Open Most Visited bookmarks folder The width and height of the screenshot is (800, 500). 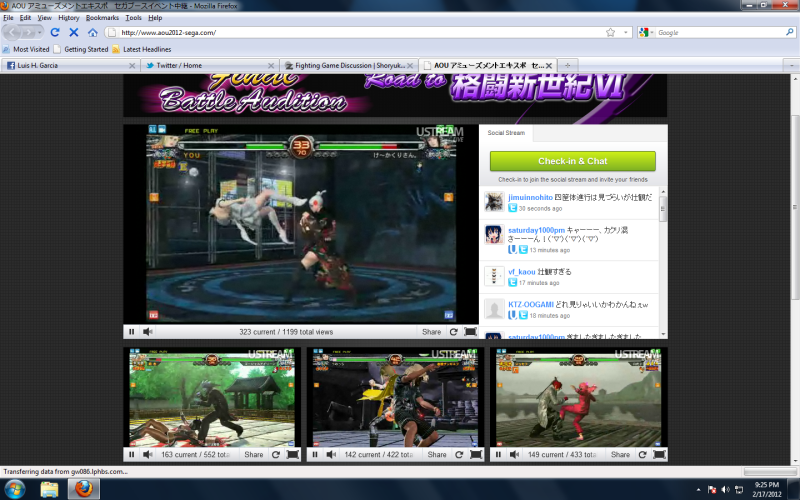[26, 49]
